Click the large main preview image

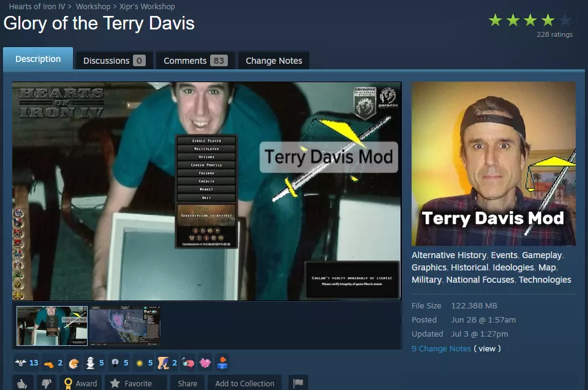click(x=206, y=191)
